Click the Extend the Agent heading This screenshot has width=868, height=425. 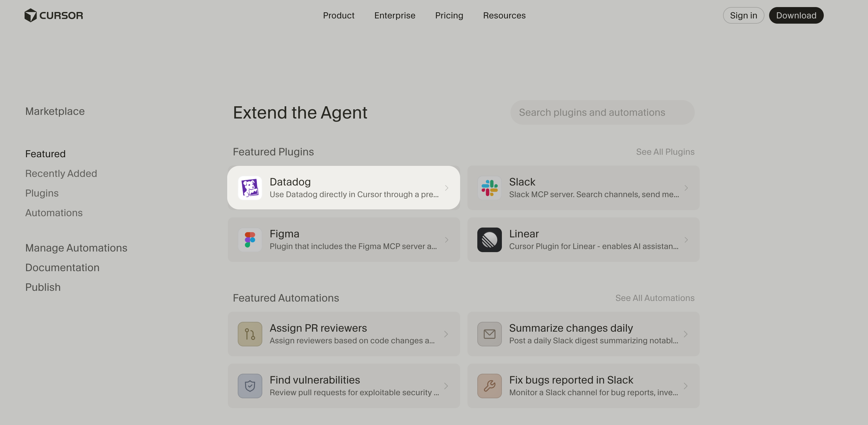(x=300, y=112)
